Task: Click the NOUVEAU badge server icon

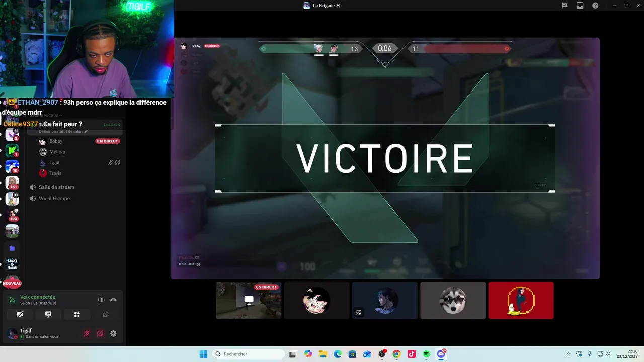Action: point(12,282)
